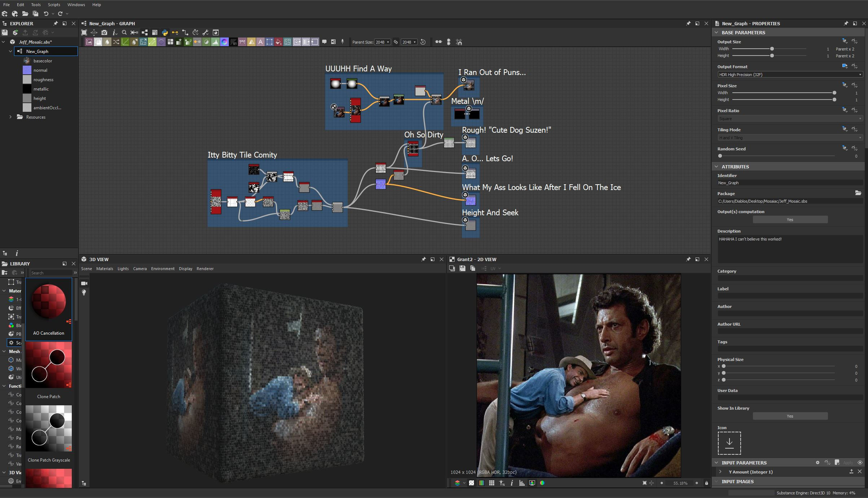Click the Open package folder icon

click(25, 14)
